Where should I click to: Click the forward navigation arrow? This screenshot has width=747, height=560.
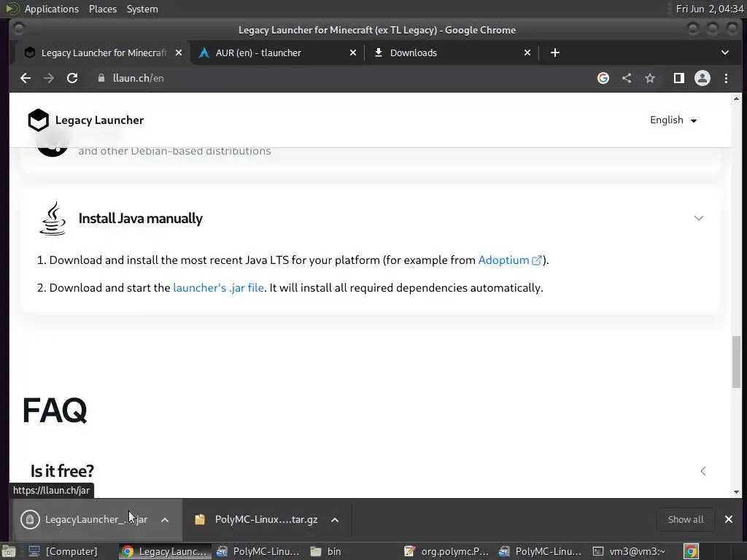(x=49, y=78)
